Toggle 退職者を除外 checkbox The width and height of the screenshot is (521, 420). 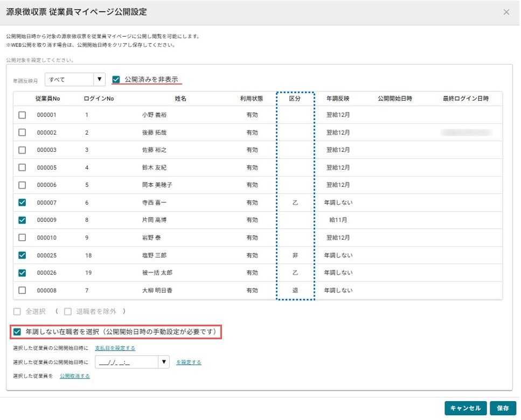point(68,311)
